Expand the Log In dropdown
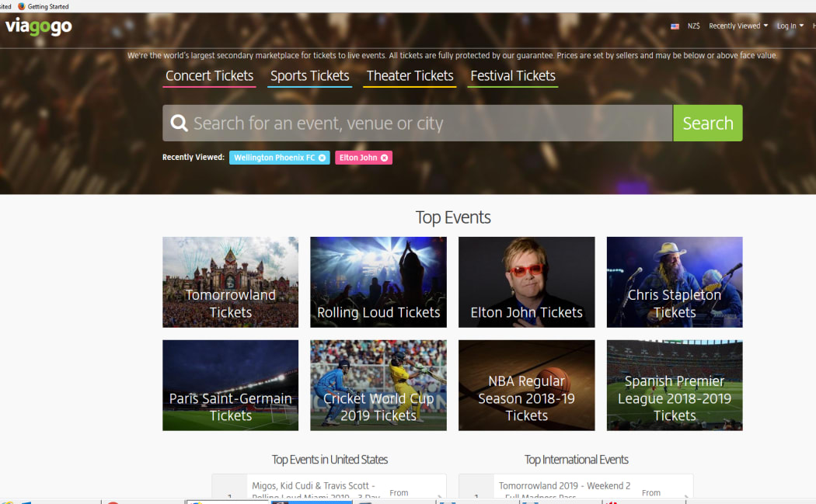 (790, 26)
